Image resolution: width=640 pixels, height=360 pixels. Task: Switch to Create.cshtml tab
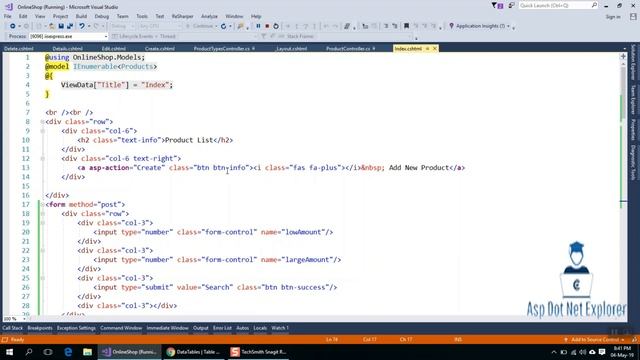click(160, 49)
